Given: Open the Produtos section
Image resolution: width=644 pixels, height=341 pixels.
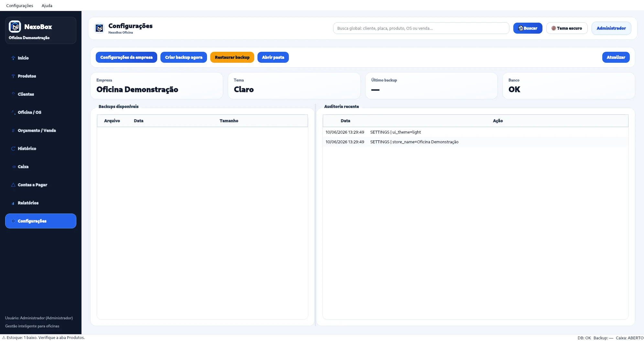Looking at the screenshot, I should click(x=41, y=76).
